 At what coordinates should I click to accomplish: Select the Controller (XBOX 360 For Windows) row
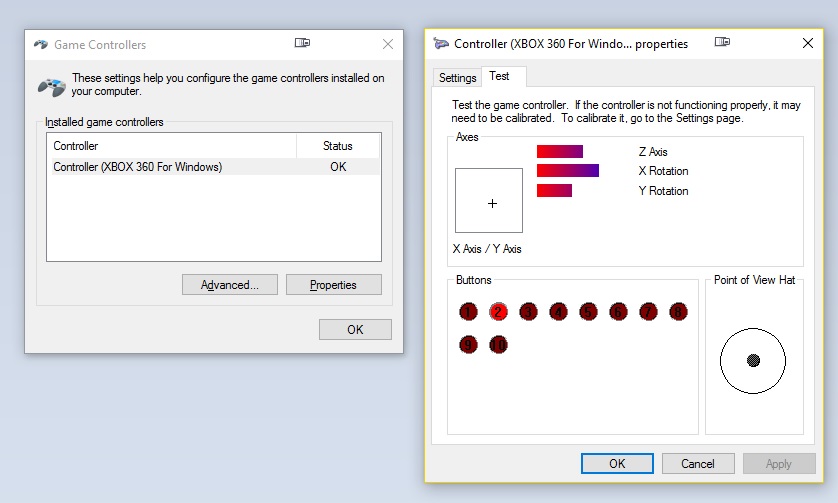point(138,167)
